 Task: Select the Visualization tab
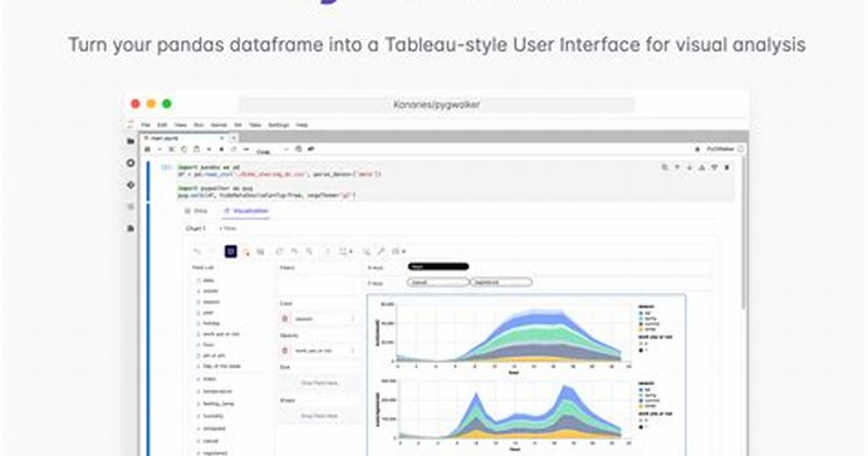click(x=246, y=211)
